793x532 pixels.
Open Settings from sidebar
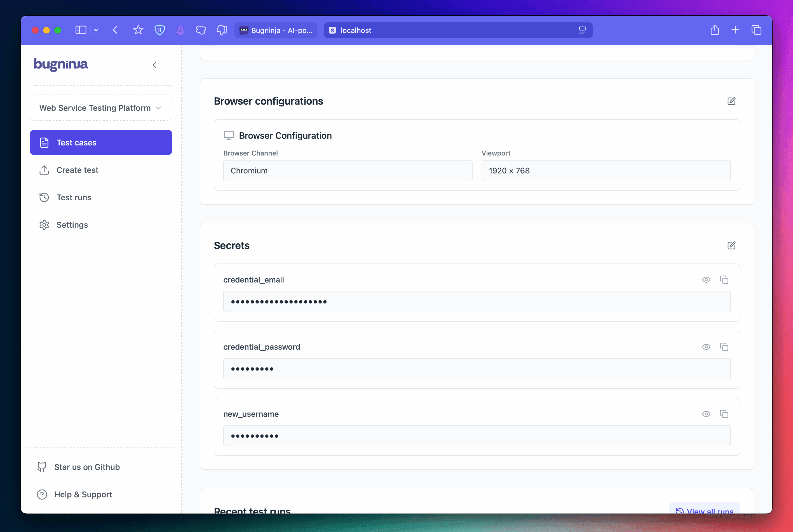pos(101,225)
